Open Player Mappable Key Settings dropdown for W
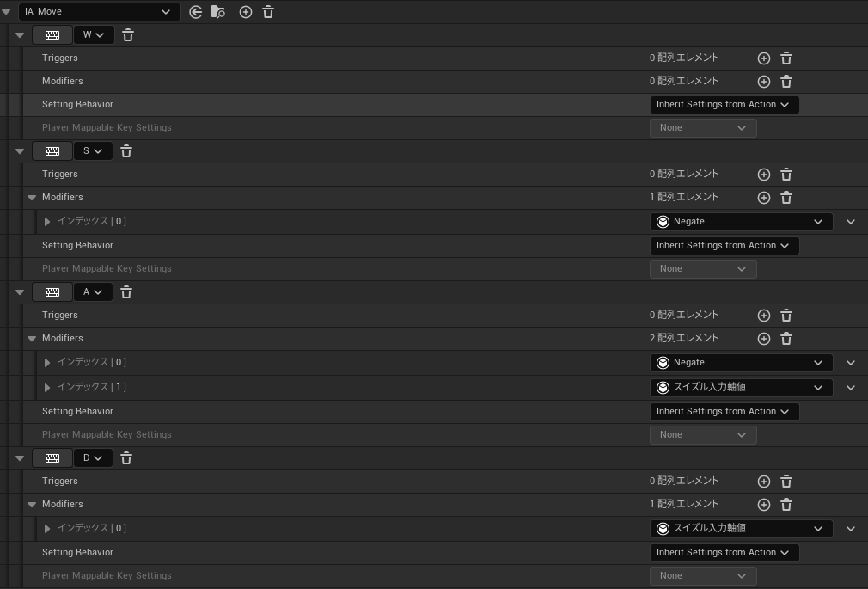This screenshot has width=868, height=589. [703, 128]
